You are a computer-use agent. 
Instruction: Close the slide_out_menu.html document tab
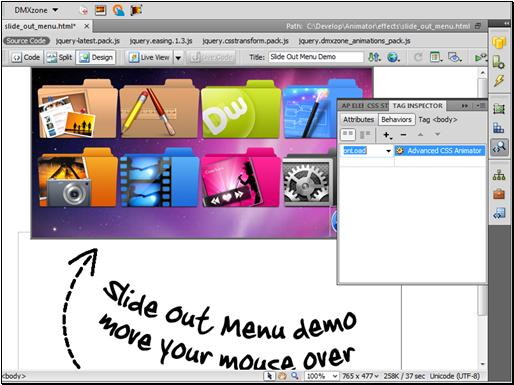(x=86, y=26)
